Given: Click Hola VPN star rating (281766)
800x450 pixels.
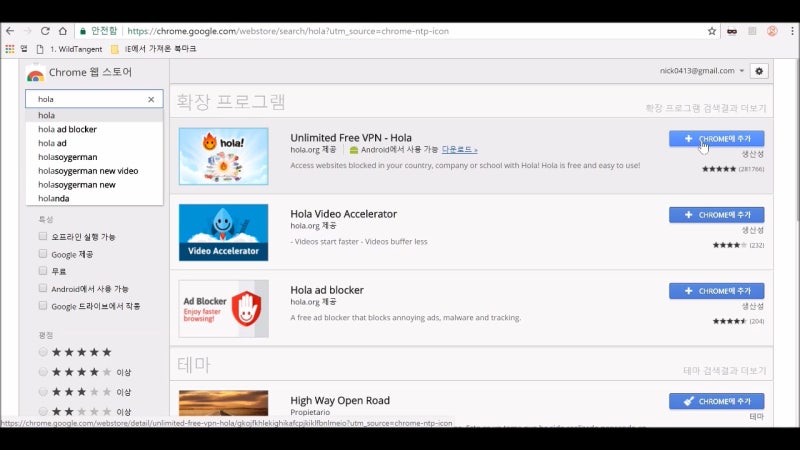Looking at the screenshot, I should pos(733,169).
